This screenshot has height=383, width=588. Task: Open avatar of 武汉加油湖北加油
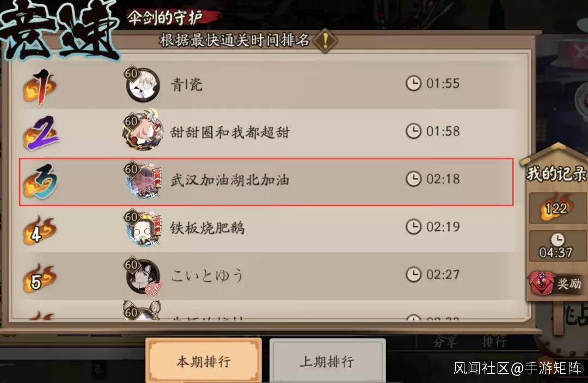click(143, 180)
